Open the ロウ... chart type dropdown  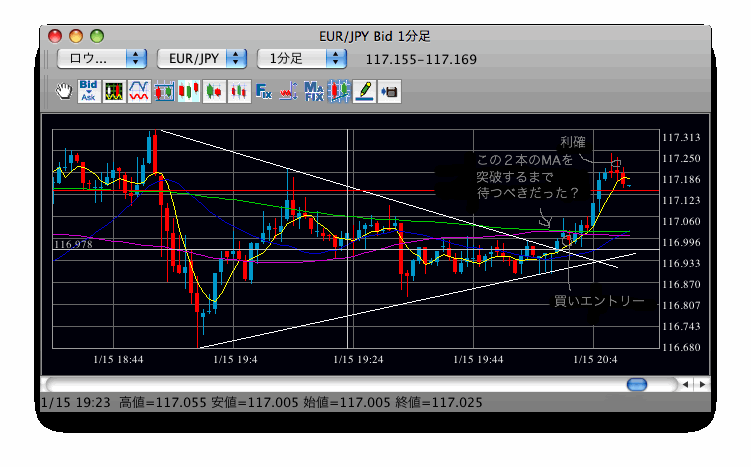(x=102, y=59)
